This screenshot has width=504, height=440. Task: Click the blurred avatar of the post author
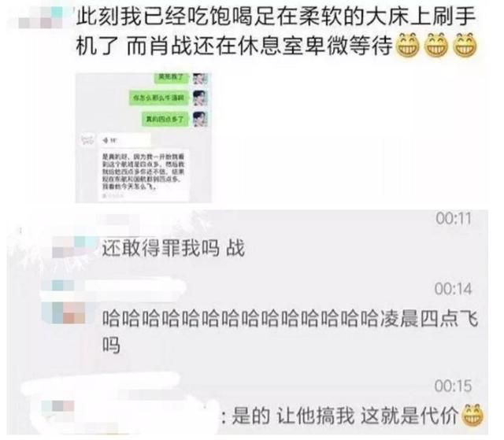point(41,18)
